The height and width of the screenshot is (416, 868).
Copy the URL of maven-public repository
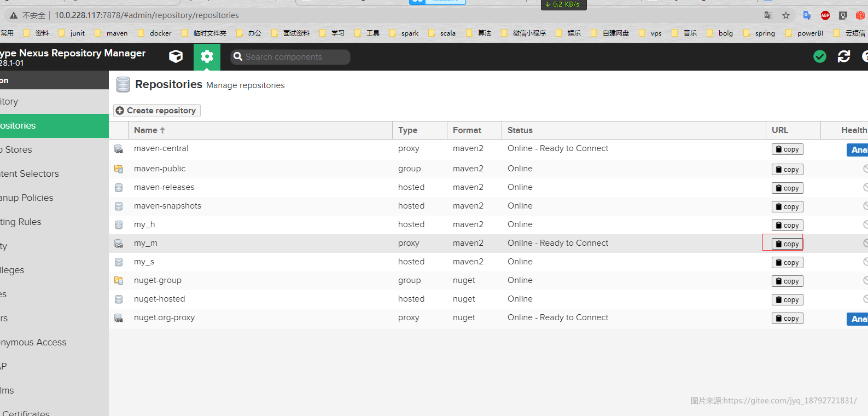tap(788, 170)
